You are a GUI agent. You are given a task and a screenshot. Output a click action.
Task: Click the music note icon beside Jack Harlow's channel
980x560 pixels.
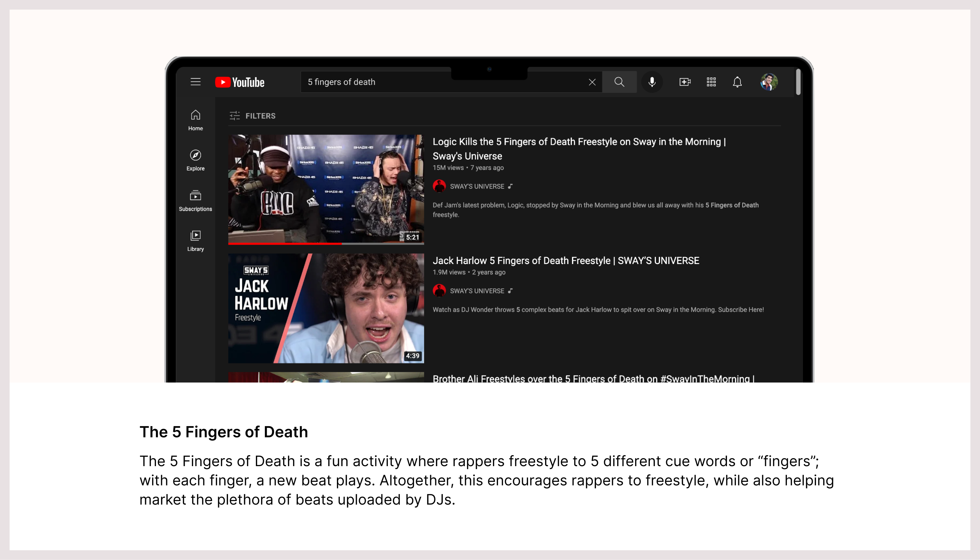510,291
